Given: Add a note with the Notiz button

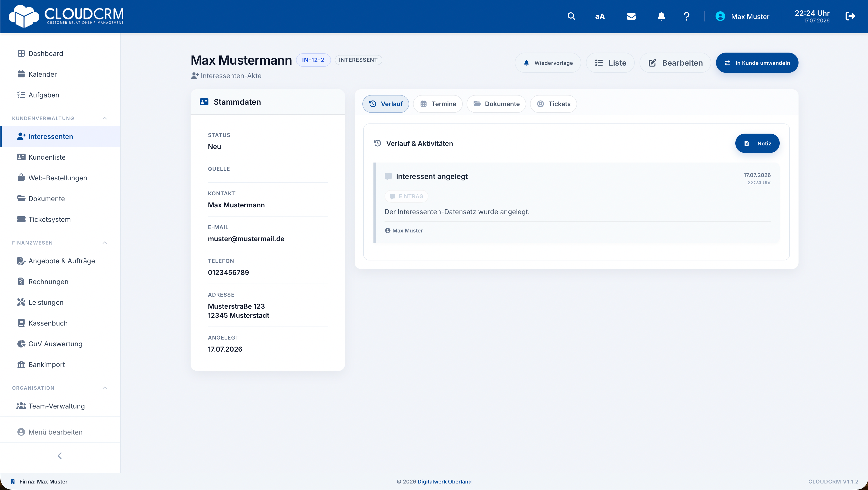Looking at the screenshot, I should pos(757,143).
